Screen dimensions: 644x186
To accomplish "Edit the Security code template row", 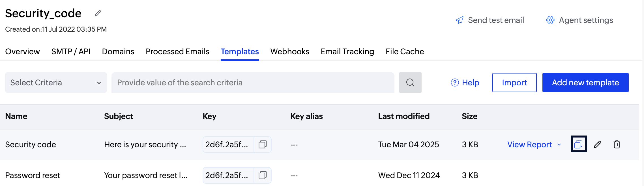I will coord(598,144).
